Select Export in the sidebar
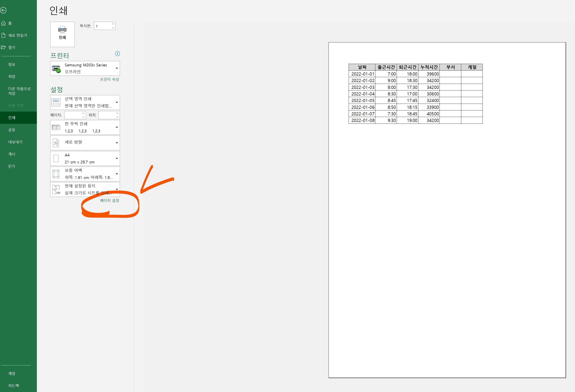 pos(15,142)
